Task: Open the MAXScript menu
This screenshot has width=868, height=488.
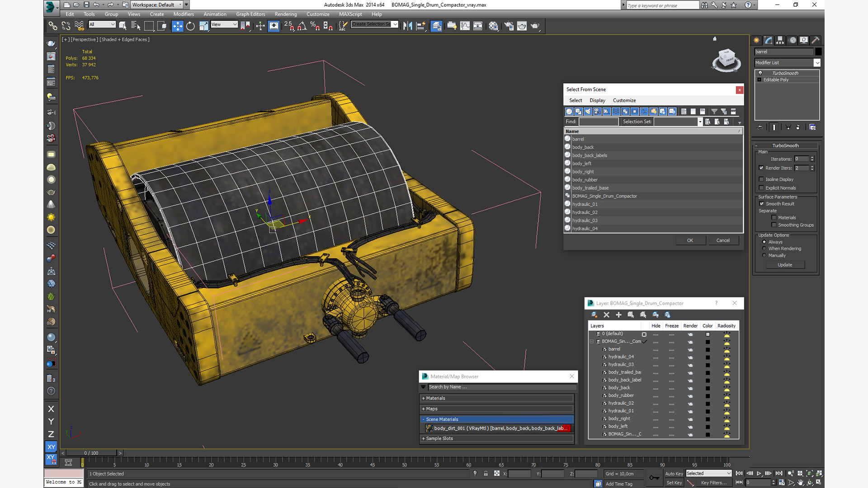Action: pos(350,14)
